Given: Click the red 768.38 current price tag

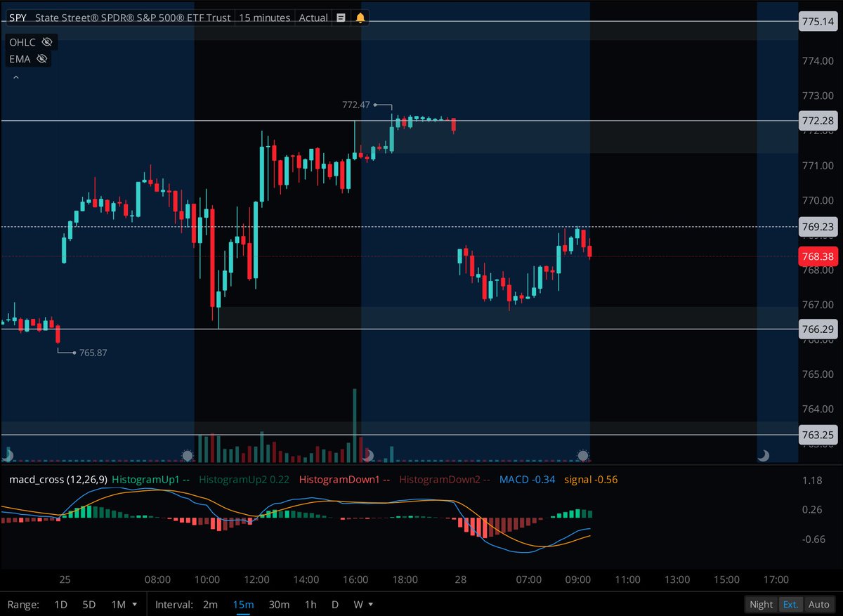Looking at the screenshot, I should tap(817, 256).
